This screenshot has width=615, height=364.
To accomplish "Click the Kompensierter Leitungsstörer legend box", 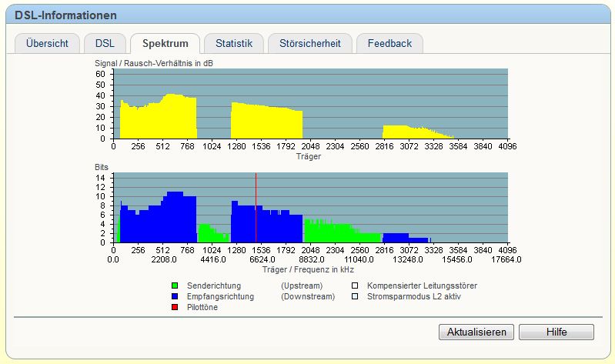I will tap(355, 286).
